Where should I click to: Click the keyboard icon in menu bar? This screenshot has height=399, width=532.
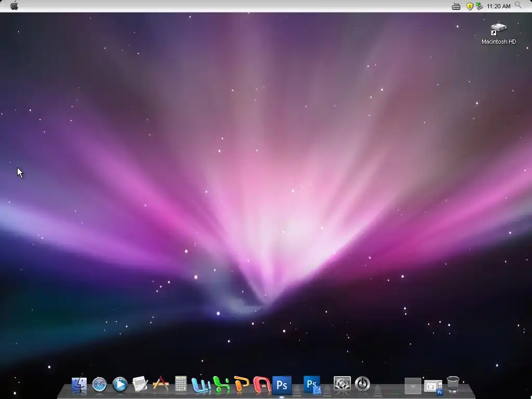[x=456, y=6]
